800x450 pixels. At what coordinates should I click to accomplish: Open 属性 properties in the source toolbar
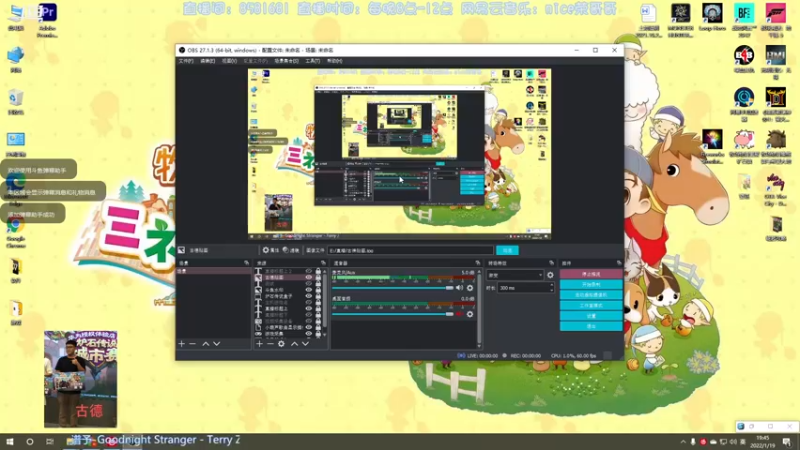271,251
